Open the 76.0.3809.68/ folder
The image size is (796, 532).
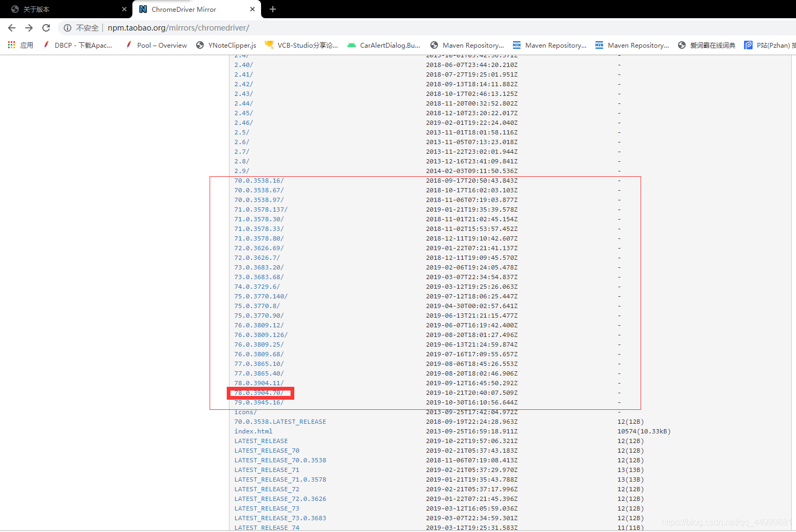coord(259,354)
